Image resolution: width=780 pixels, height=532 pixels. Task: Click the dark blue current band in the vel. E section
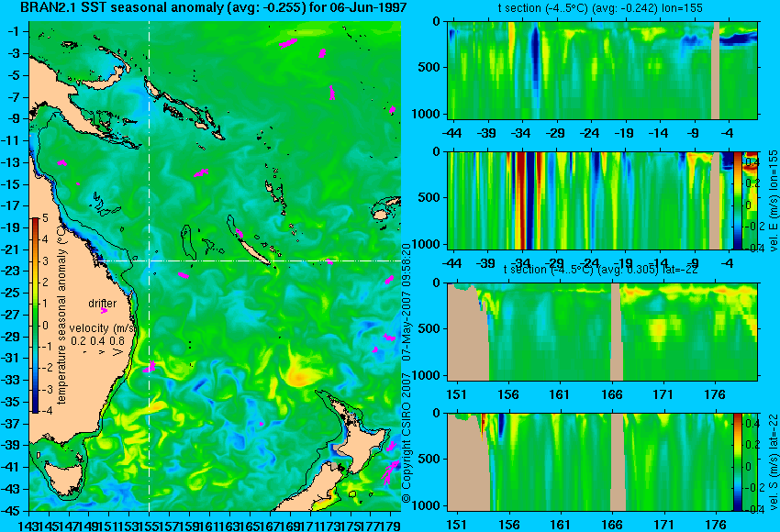click(x=530, y=201)
